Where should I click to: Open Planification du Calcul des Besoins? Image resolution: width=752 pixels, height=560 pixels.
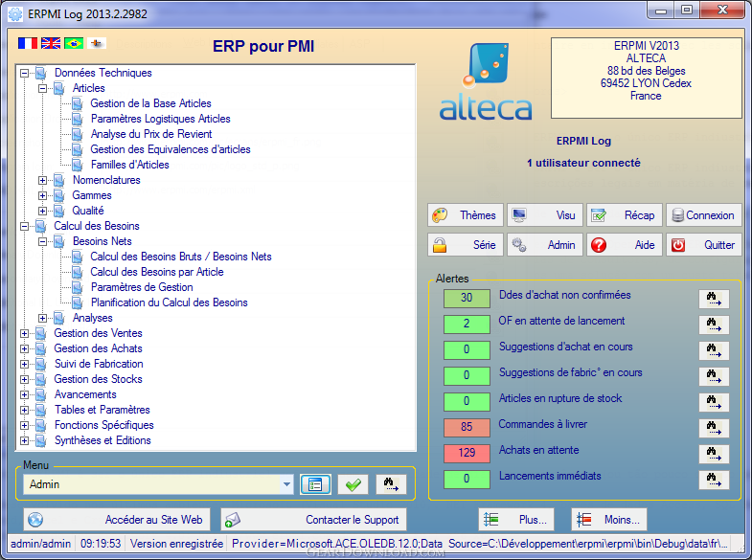tap(169, 302)
